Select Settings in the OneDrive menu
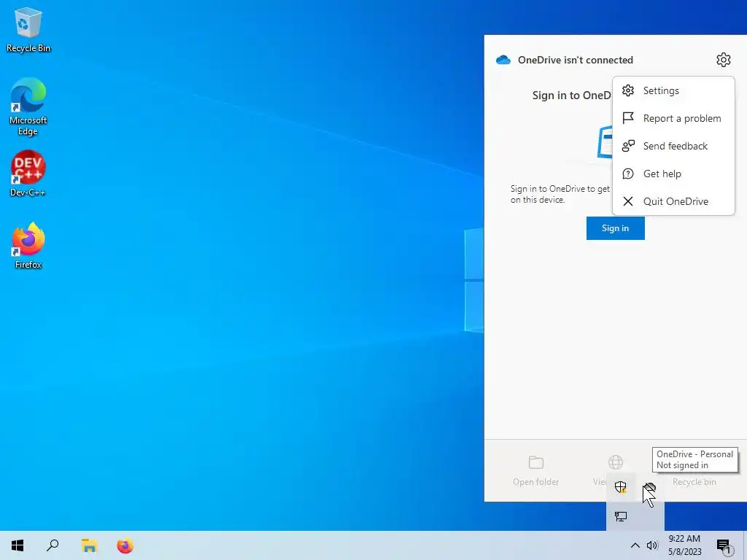The width and height of the screenshot is (747, 560). (673, 90)
